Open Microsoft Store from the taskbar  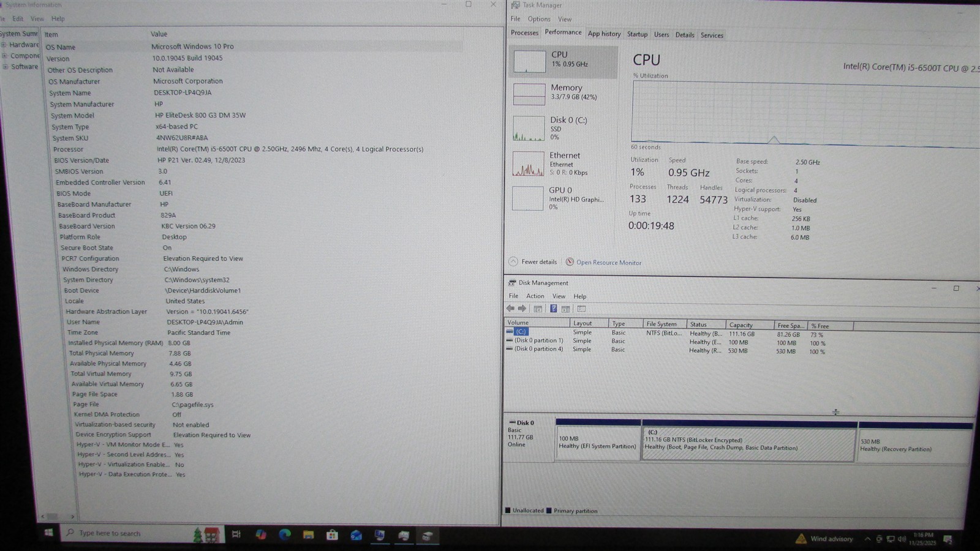click(x=332, y=535)
